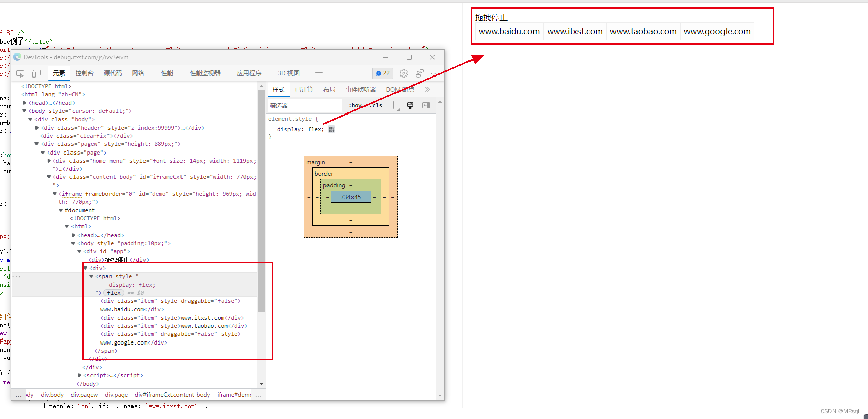Open the 3D 视图 tab

click(x=288, y=73)
